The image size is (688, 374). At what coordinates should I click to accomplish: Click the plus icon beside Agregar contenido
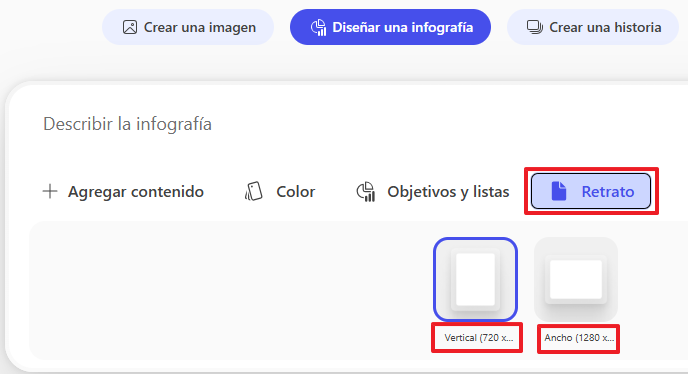click(50, 191)
